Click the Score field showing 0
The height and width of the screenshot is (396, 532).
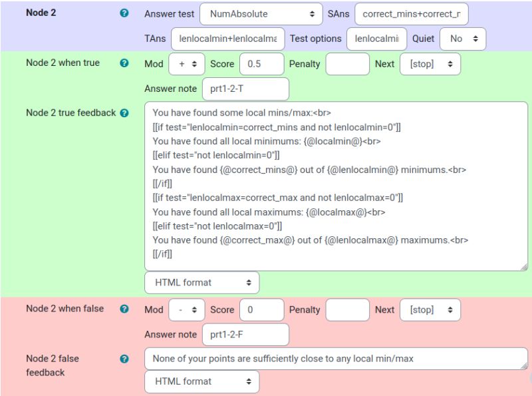coord(261,309)
